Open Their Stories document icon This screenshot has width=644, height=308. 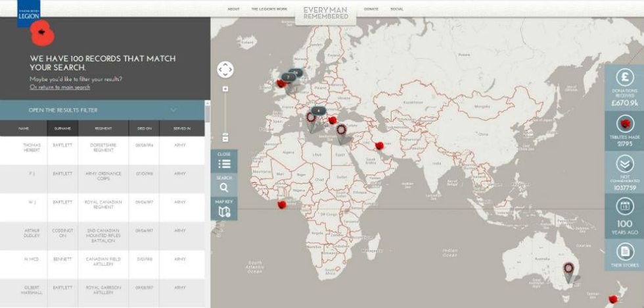pos(625,251)
